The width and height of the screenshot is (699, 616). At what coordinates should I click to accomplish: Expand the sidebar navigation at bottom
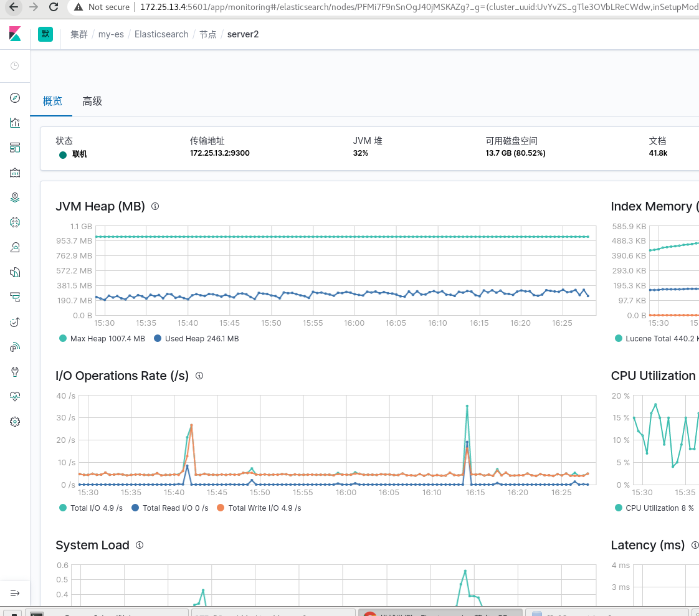pos(15,594)
